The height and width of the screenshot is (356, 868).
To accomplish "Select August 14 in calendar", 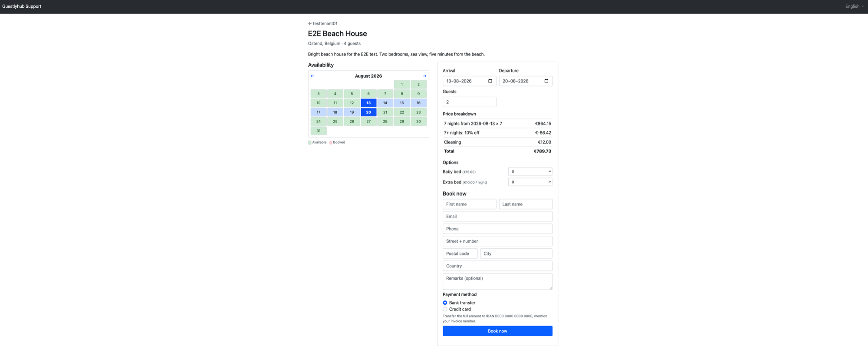I will coord(385,103).
